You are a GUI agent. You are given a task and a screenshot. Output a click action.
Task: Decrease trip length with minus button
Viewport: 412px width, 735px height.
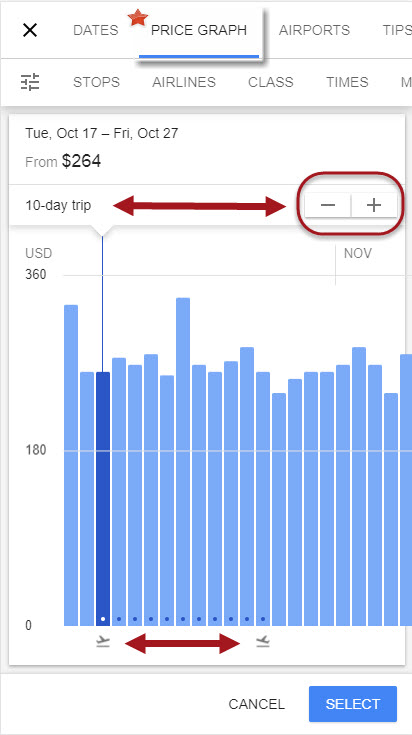[x=328, y=205]
